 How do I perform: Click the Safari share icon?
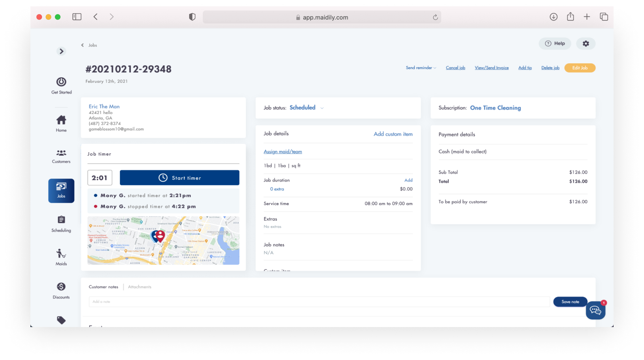(570, 17)
